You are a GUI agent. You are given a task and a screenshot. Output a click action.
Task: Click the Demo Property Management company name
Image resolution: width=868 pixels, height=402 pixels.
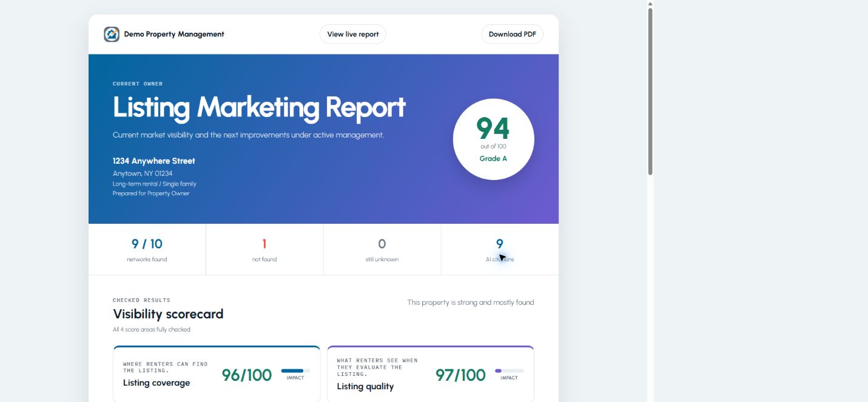174,35
